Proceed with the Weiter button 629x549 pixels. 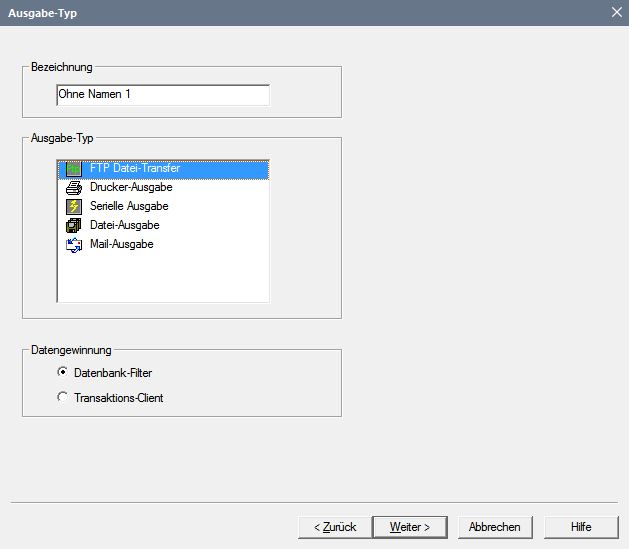(x=409, y=527)
